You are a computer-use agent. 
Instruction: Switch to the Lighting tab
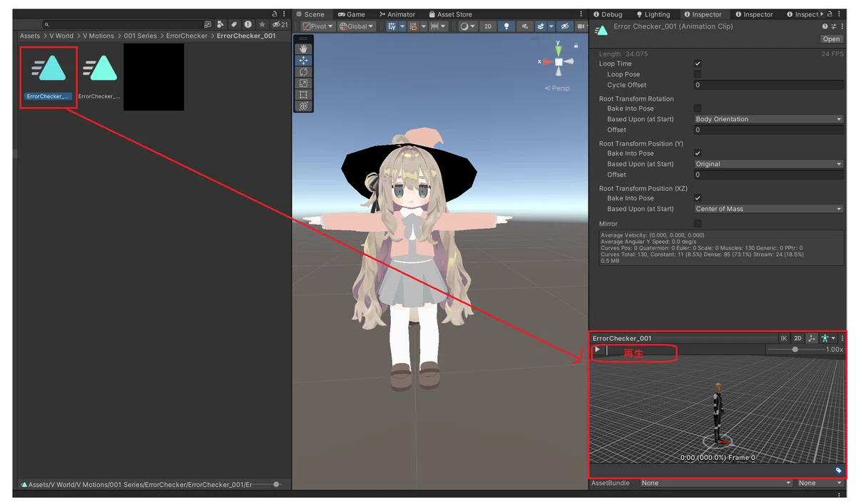pos(653,14)
